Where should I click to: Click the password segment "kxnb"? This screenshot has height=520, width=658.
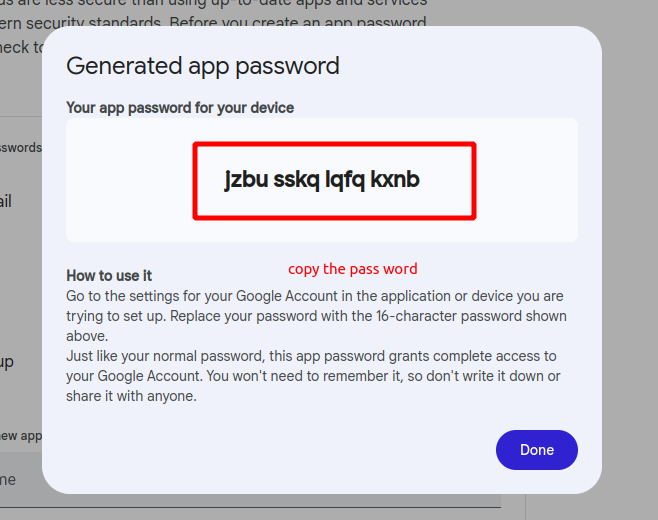pos(395,180)
